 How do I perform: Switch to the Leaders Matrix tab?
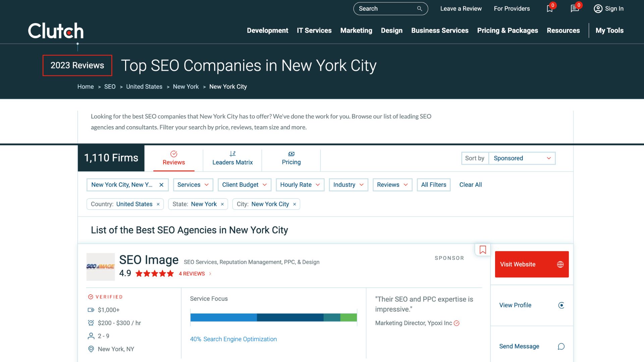click(x=232, y=158)
